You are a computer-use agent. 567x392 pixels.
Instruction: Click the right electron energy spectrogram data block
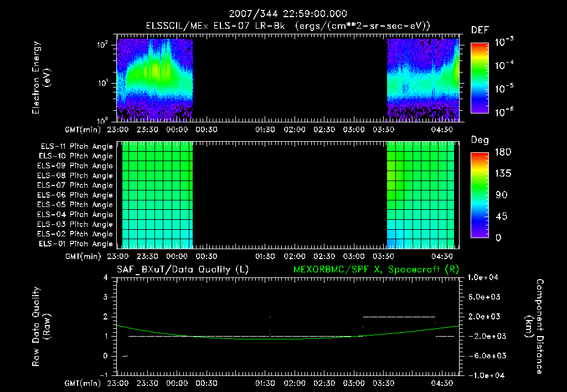[x=423, y=79]
